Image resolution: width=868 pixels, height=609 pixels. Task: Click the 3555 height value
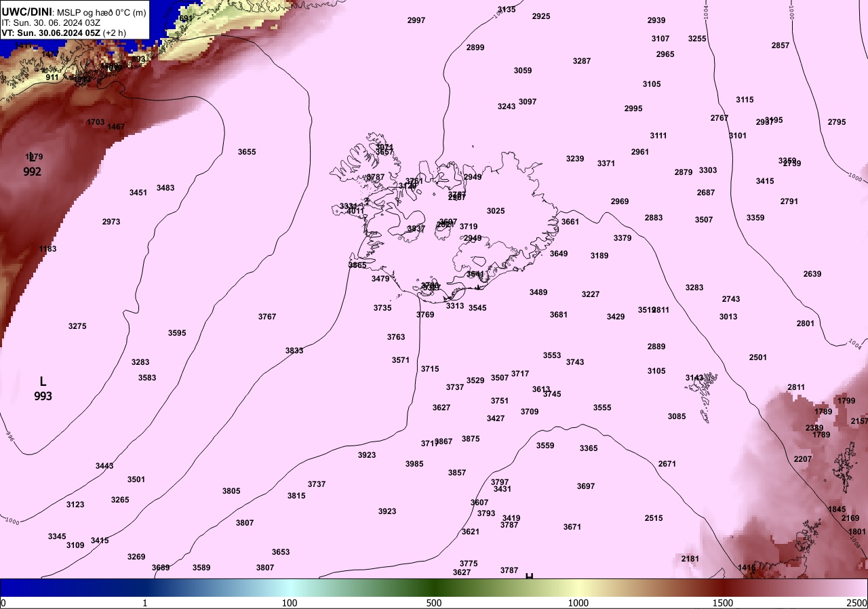tap(602, 408)
